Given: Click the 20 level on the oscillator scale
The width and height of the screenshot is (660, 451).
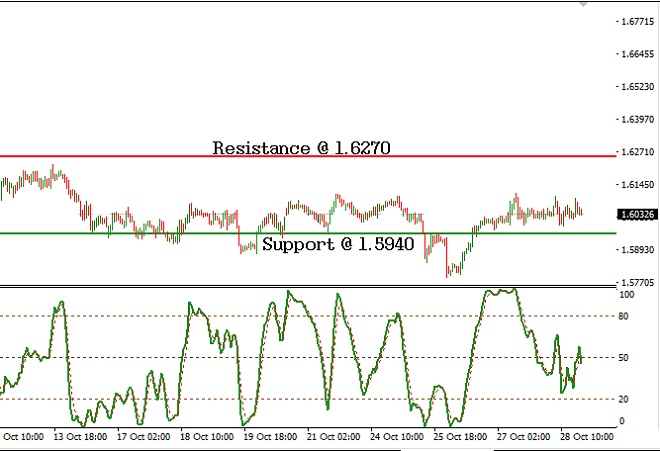Looking at the screenshot, I should click(x=623, y=399).
